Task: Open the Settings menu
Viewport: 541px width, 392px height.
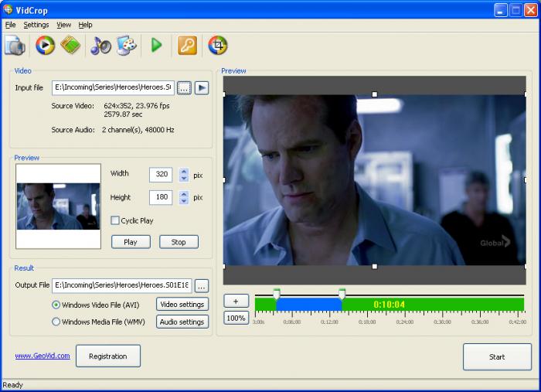Action: [x=36, y=25]
